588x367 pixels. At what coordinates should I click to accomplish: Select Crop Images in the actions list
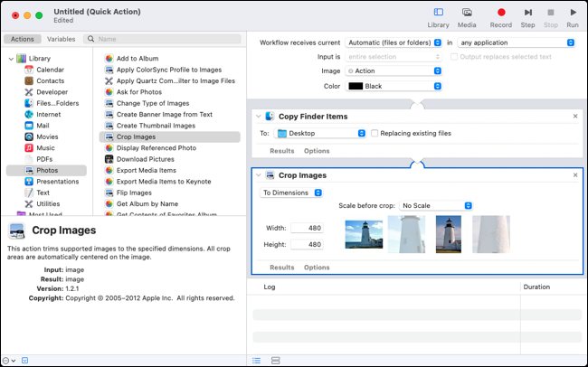click(169, 136)
